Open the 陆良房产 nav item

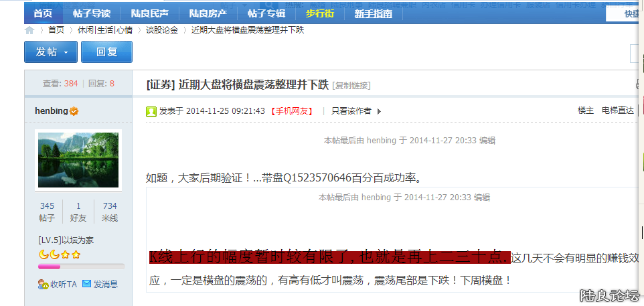pyautogui.click(x=208, y=13)
